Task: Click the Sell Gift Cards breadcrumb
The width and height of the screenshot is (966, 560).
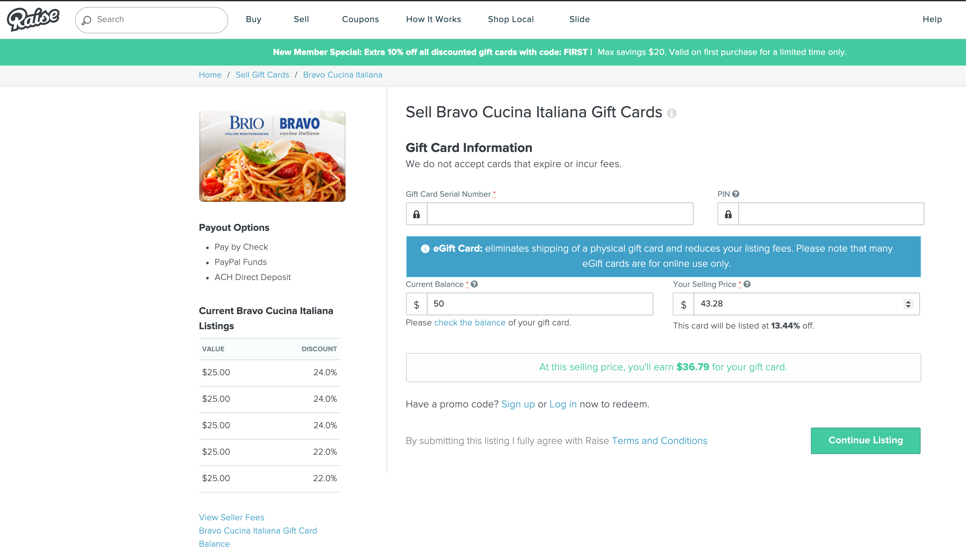Action: (x=262, y=75)
